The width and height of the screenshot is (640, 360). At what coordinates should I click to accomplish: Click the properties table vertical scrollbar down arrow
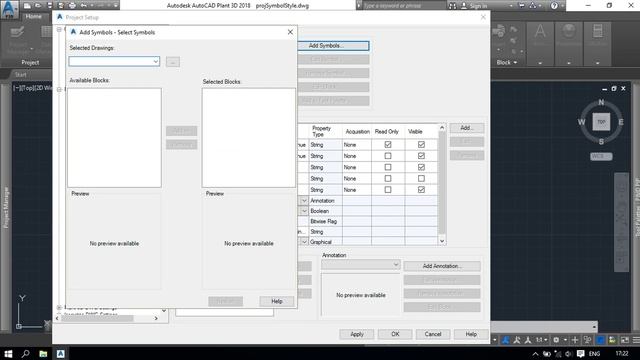click(442, 241)
